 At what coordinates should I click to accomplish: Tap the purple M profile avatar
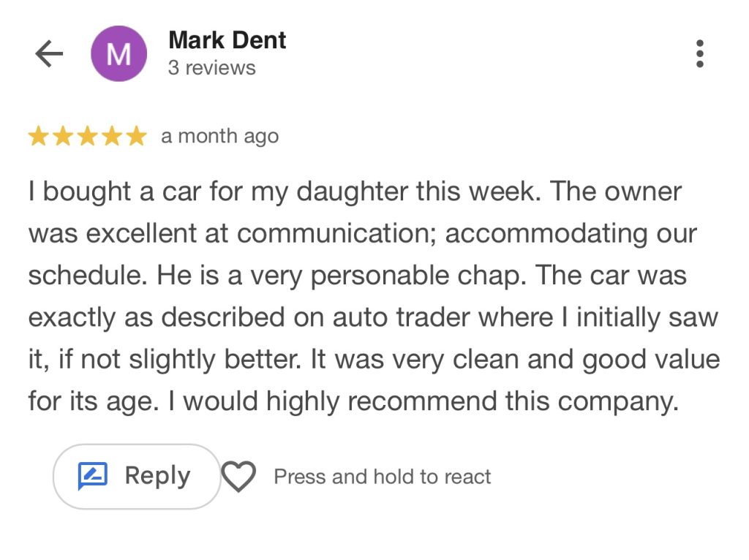click(118, 53)
